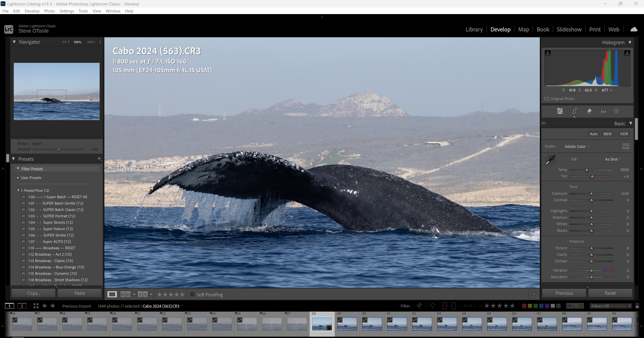Open the Red Eye Correction tool
644x338 pixels.
click(x=603, y=111)
